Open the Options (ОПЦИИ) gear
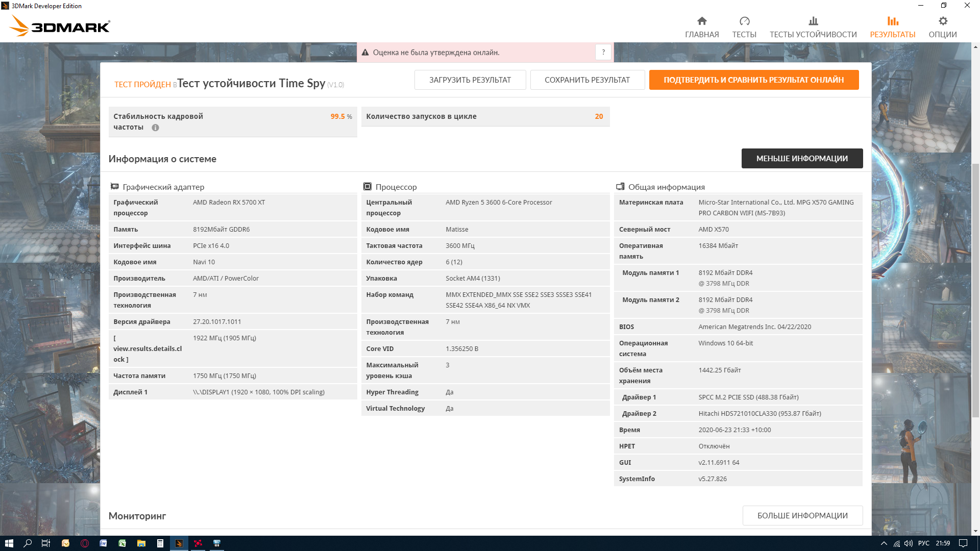Screen dimensions: 980x551 [x=942, y=27]
